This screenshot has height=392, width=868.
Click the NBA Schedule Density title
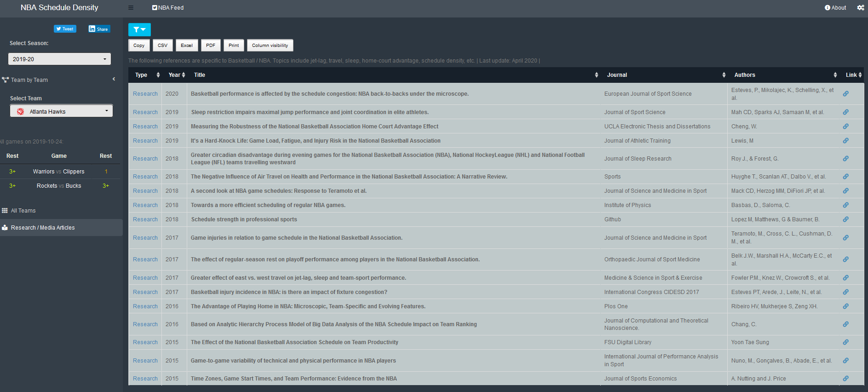pyautogui.click(x=59, y=7)
